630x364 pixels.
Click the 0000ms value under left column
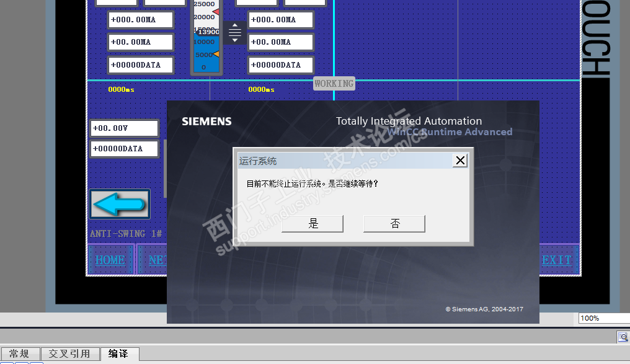point(121,89)
